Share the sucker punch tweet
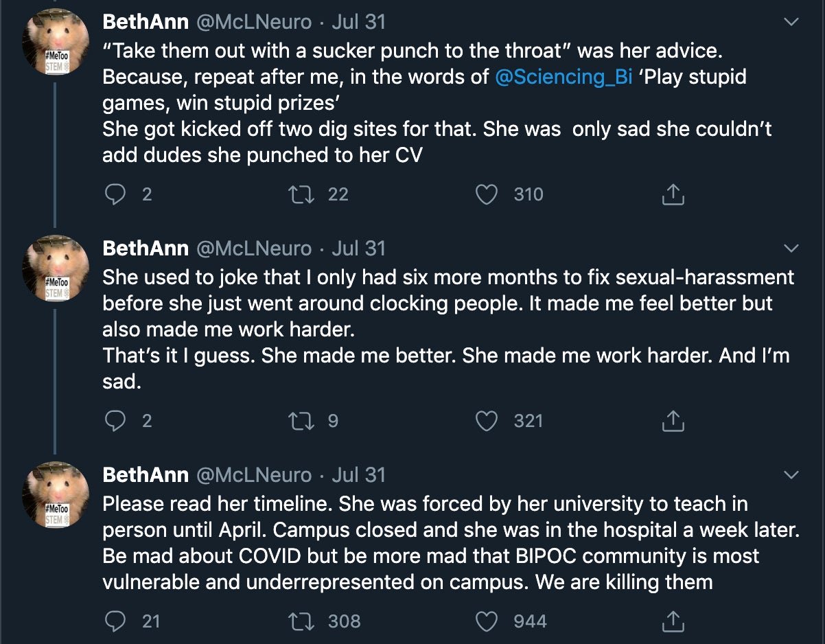Image resolution: width=825 pixels, height=644 pixels. click(x=673, y=195)
